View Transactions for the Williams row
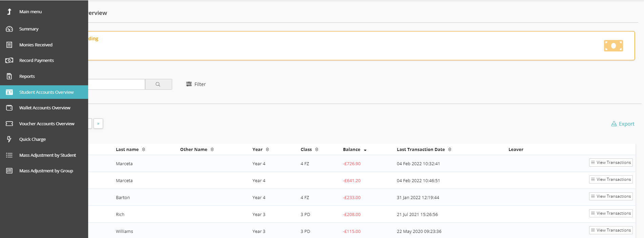The image size is (644, 238). [x=611, y=230]
